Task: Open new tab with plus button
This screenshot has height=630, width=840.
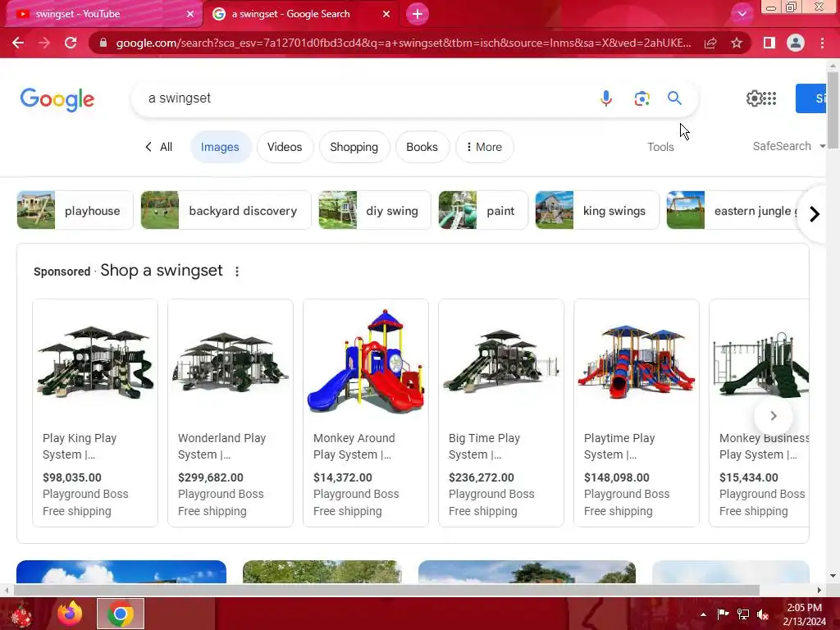Action: tap(418, 14)
